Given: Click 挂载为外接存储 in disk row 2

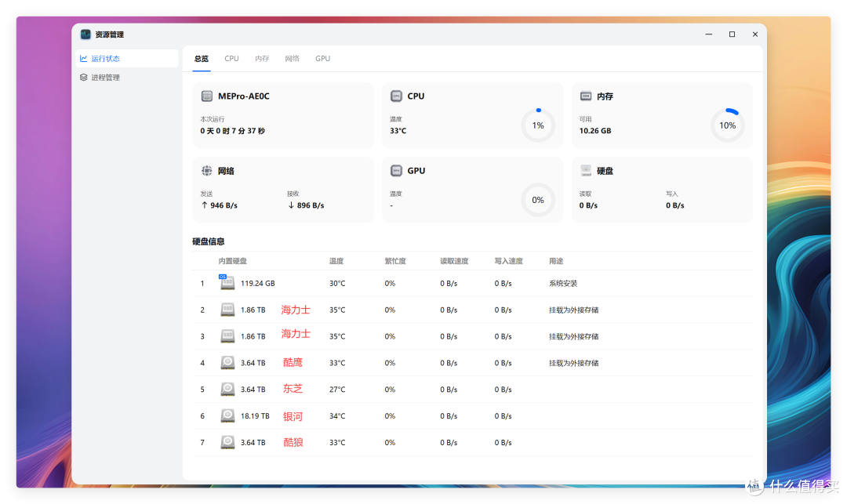Looking at the screenshot, I should click(573, 310).
